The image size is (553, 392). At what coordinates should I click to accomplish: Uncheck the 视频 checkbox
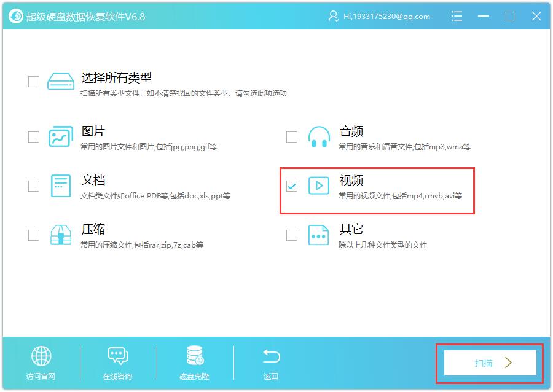tap(292, 186)
